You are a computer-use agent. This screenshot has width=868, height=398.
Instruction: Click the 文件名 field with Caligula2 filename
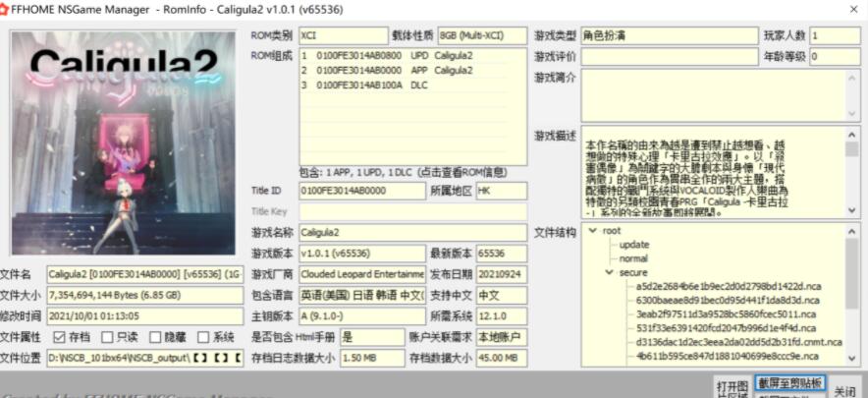click(x=145, y=274)
